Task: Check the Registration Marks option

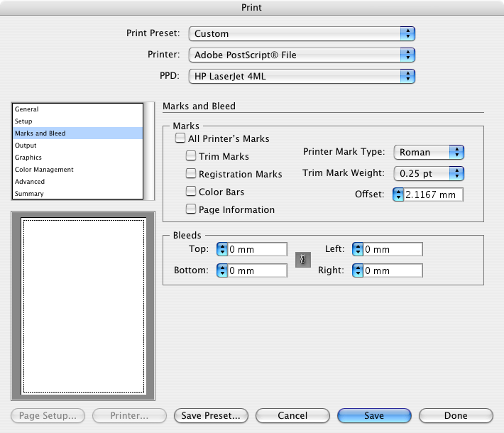Action: (191, 174)
